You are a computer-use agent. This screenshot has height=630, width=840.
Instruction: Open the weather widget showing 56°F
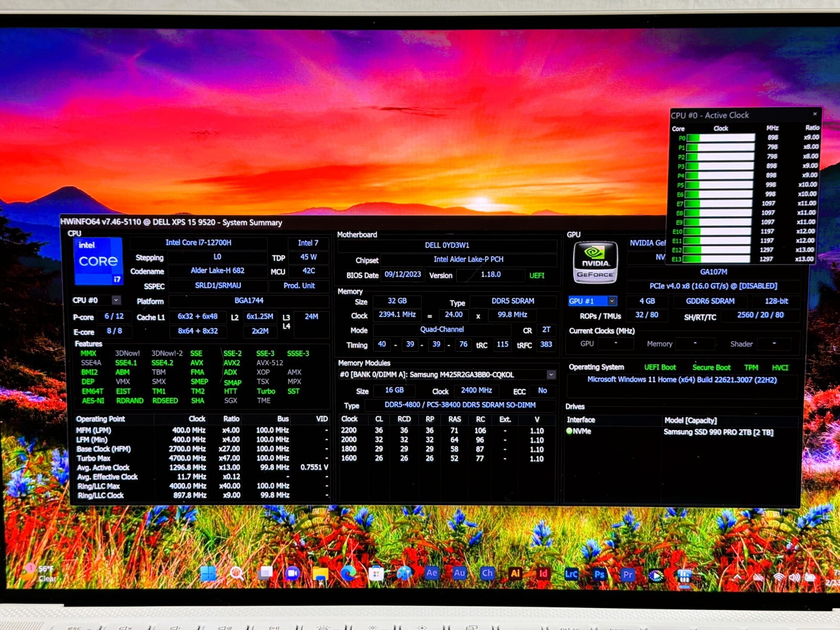coord(40,573)
